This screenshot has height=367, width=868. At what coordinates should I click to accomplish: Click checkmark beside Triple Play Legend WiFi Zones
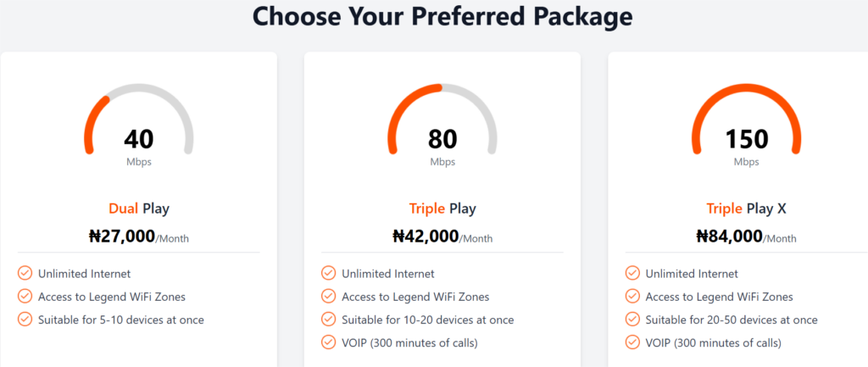tap(328, 297)
